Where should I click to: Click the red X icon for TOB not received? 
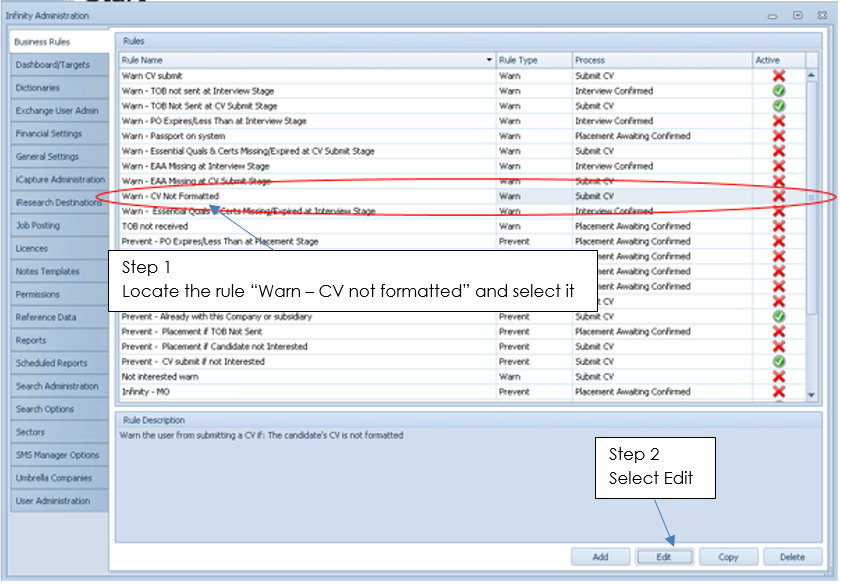pos(779,227)
